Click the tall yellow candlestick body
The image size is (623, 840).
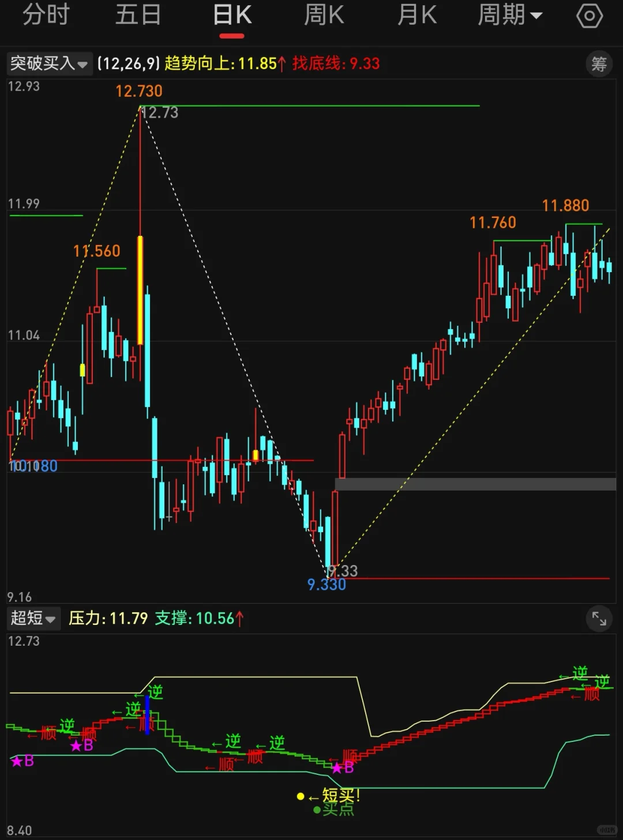tap(140, 290)
